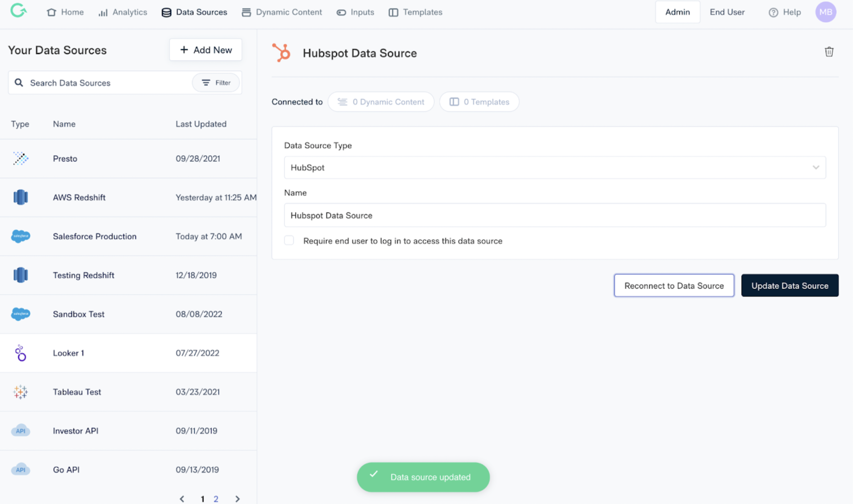Select Tableau Test data source
This screenshot has width=853, height=504.
[x=128, y=392]
